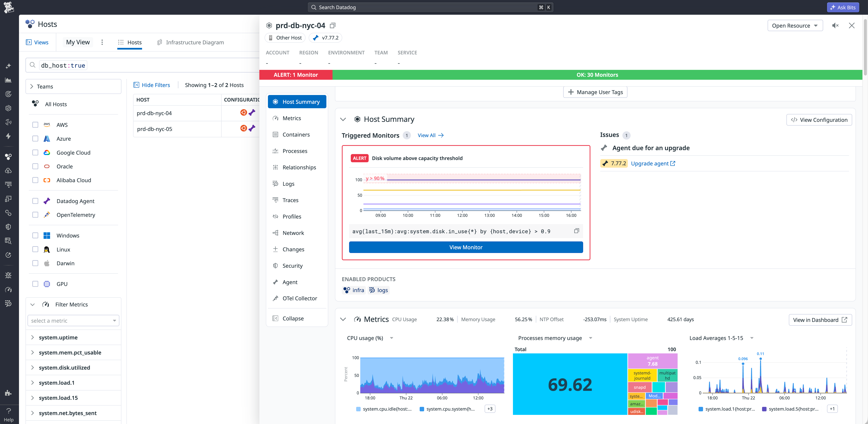Click the Ubuntu icon in the prd-db-nyc-04 row
This screenshot has width=868, height=424.
pos(243,113)
